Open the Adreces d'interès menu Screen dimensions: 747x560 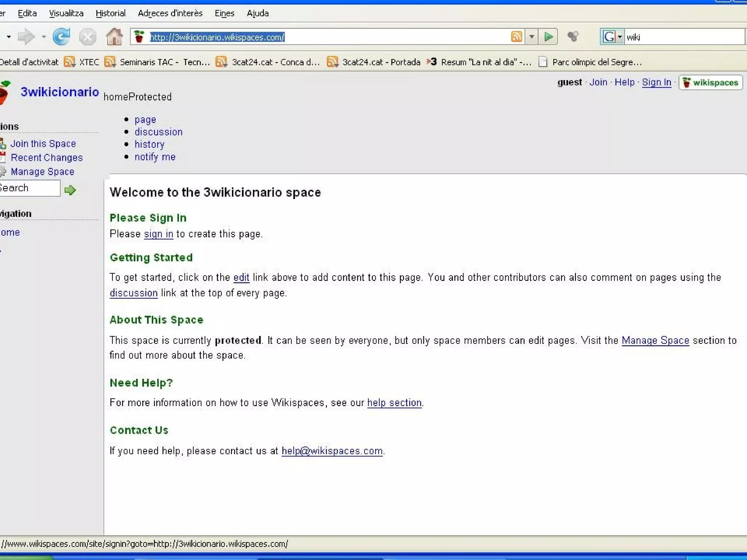pyautogui.click(x=170, y=13)
